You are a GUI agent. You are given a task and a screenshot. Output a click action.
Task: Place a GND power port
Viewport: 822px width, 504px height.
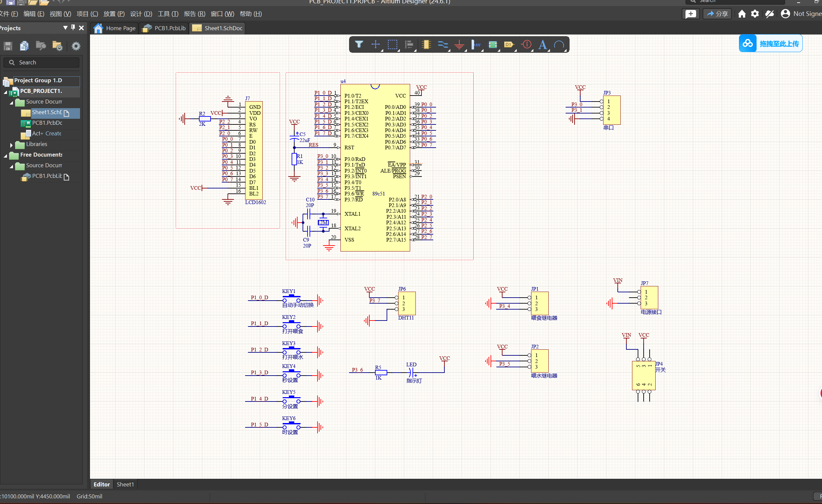[459, 44]
